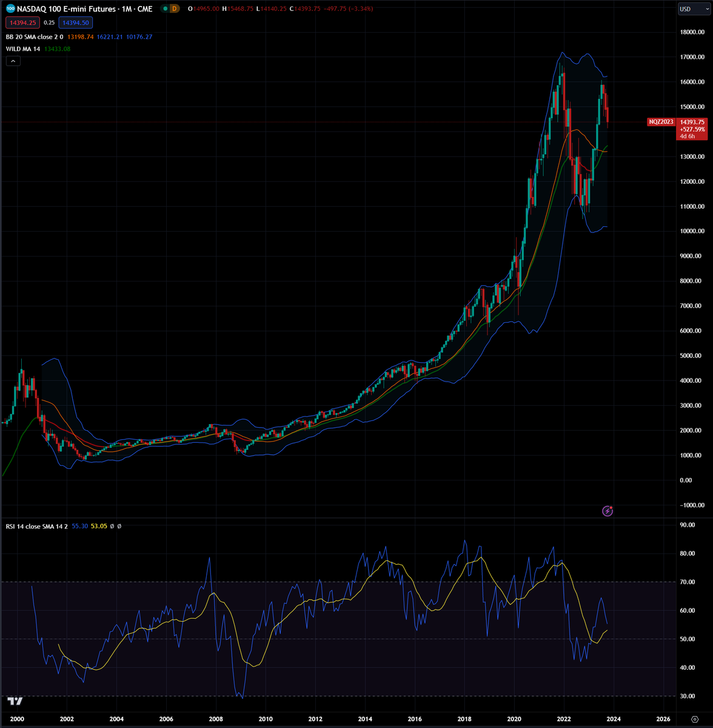Screen dimensions: 713x728
Task: Click the NQZ2023 contract label
Action: click(661, 122)
